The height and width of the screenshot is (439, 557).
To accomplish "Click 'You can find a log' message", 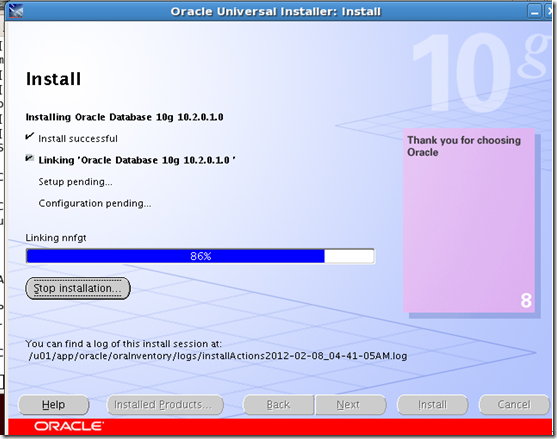I will (123, 344).
